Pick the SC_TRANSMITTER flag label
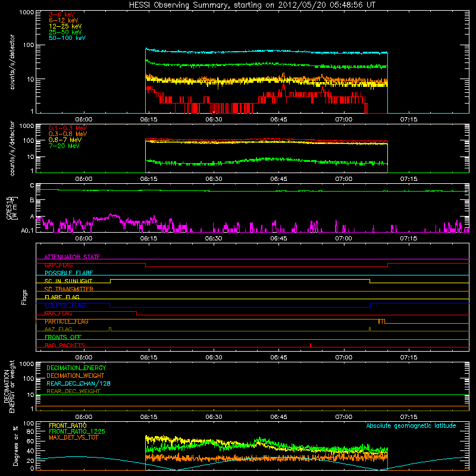476x476 pixels. point(68,289)
